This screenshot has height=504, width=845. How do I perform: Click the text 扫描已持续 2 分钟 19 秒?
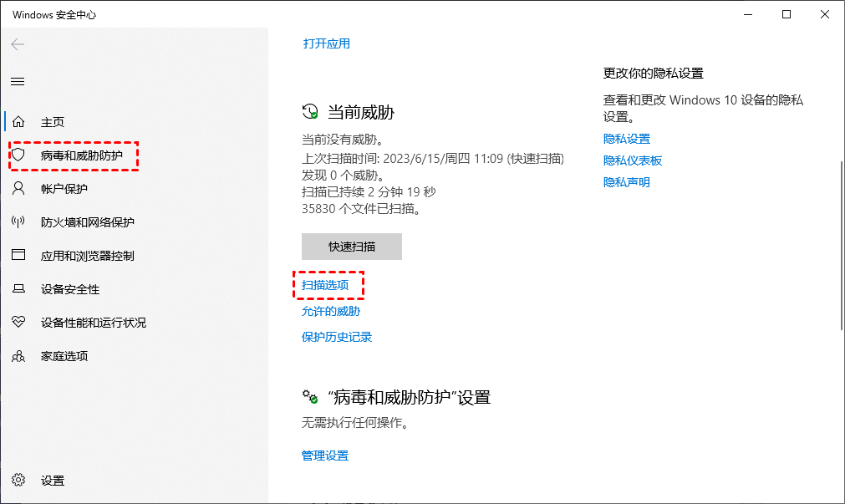point(369,192)
